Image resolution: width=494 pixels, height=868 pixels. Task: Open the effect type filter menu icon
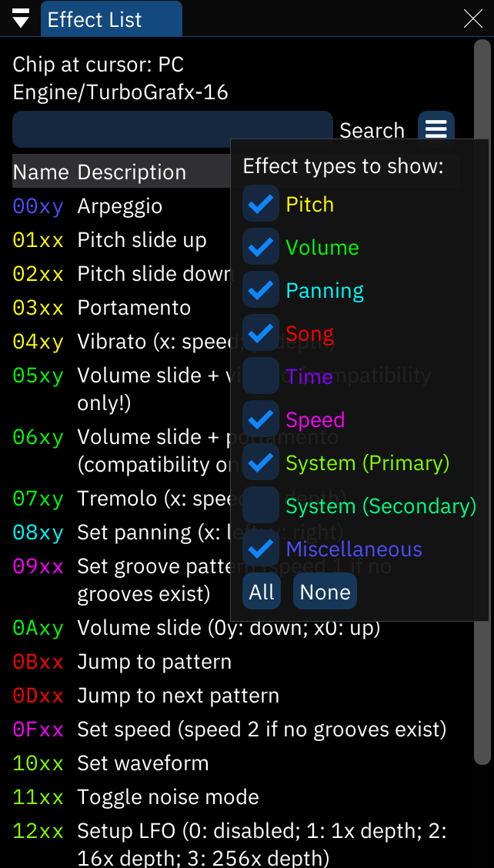click(436, 129)
